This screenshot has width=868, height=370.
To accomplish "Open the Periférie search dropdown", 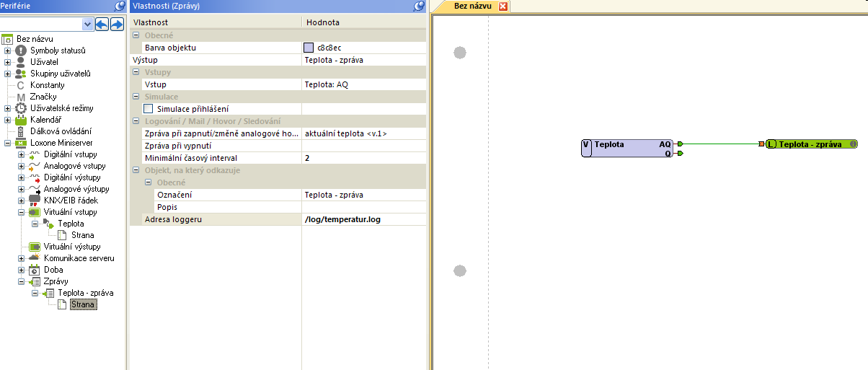I will click(87, 25).
